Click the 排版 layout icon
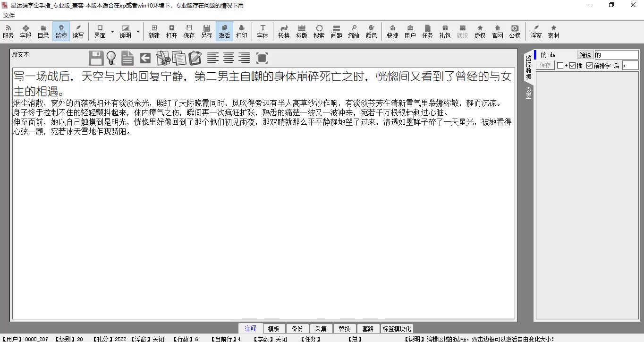This screenshot has height=342, width=644. click(x=302, y=31)
